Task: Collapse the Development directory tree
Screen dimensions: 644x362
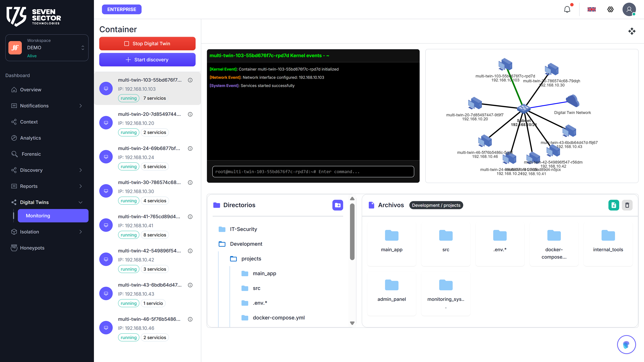Action: (246, 244)
